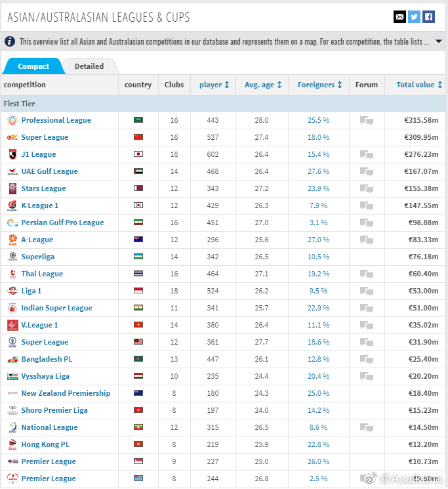
Task: Click the Facebook share icon
Action: point(428,17)
